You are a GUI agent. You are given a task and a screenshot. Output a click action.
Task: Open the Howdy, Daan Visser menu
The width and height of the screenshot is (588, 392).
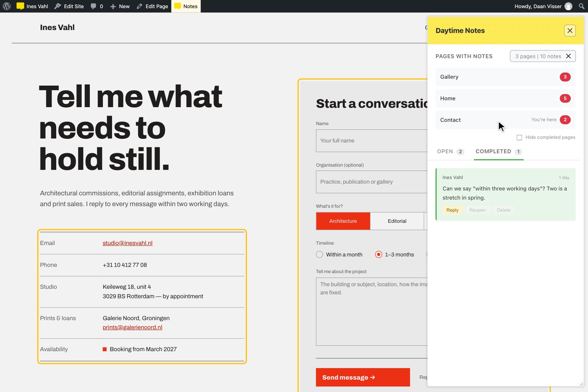click(543, 6)
